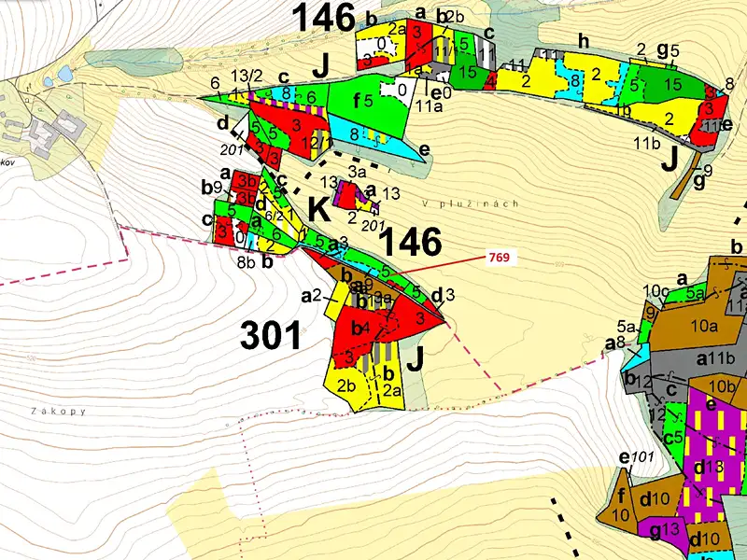Click the brown 10b stand polygon

pyautogui.click(x=716, y=385)
